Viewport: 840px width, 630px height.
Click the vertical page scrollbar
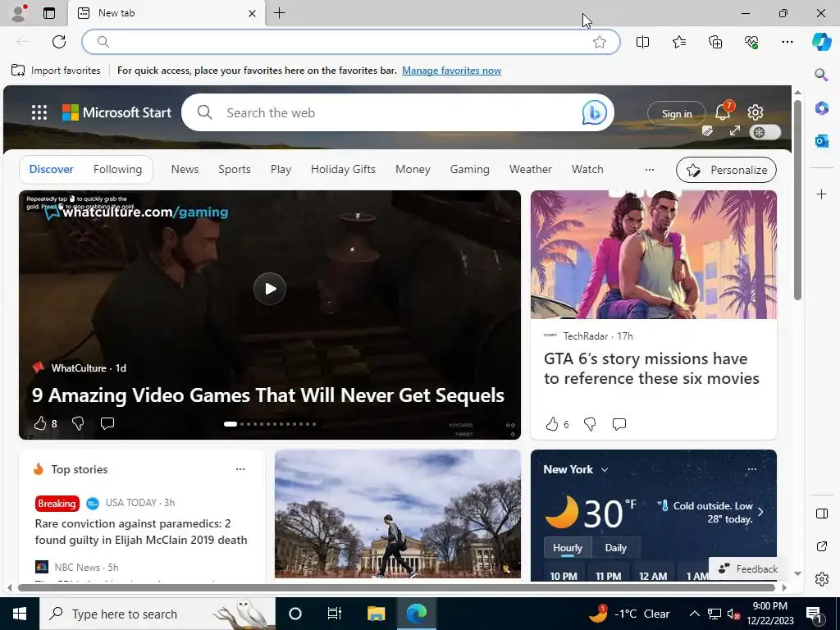[797, 201]
